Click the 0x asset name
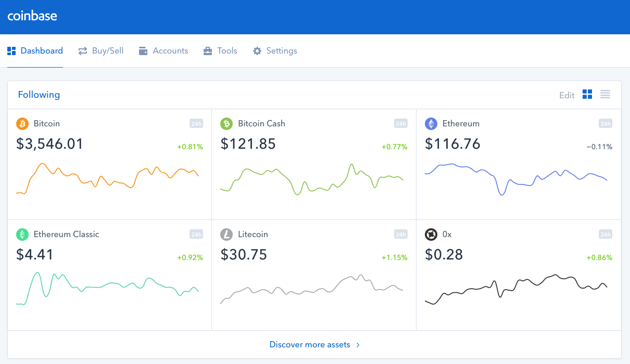 coord(447,235)
